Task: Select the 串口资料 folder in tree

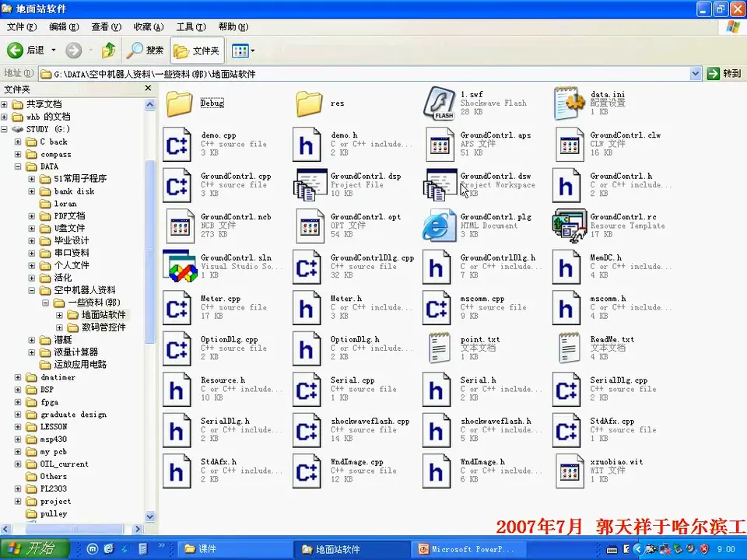Action: (72, 253)
